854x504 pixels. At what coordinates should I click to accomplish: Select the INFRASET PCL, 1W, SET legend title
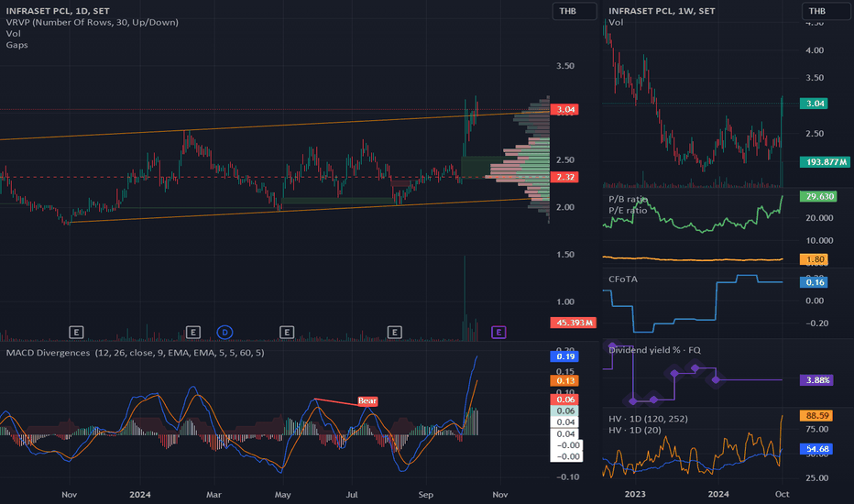click(662, 11)
